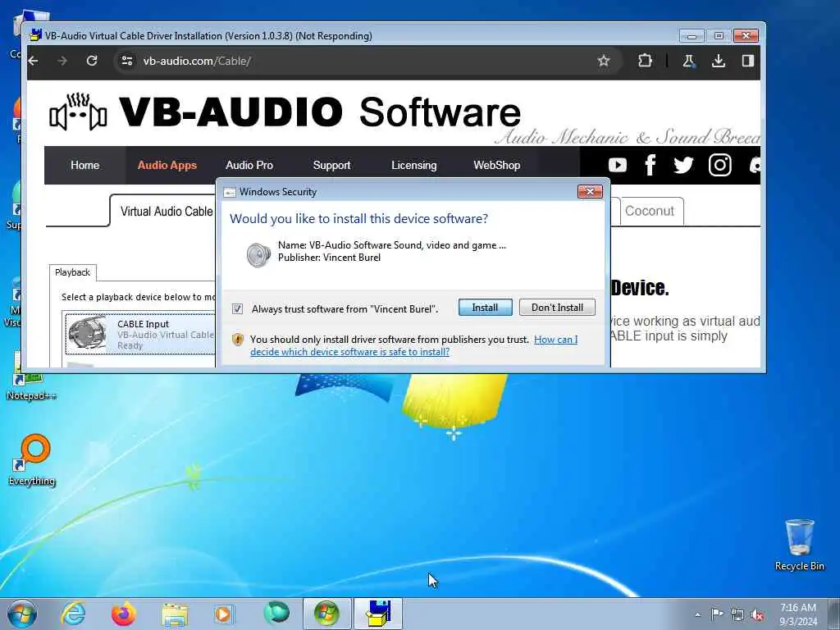Open the Audio Apps menu
Viewport: 840px width, 630px height.
coord(167,165)
